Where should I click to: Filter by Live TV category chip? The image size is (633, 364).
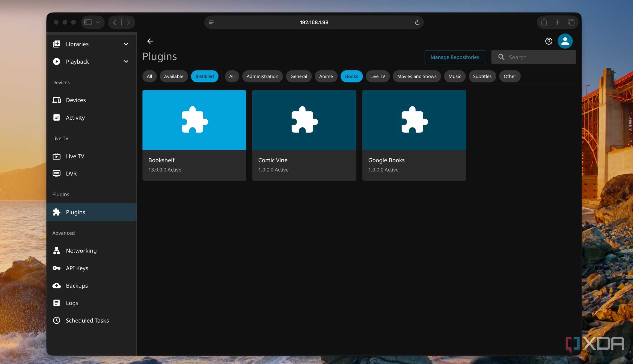click(x=378, y=76)
